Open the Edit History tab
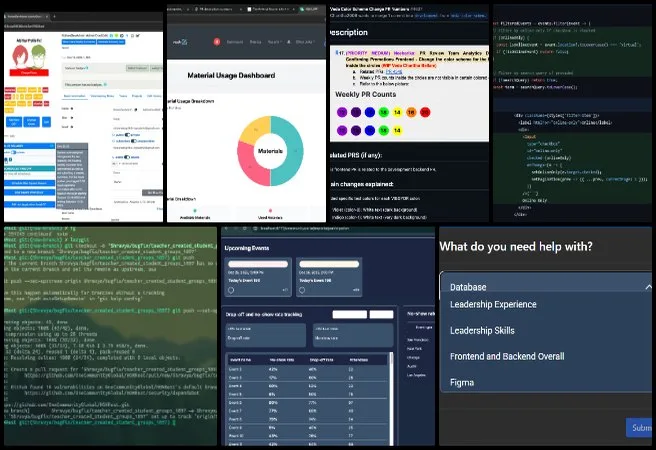Image resolution: width=656 pixels, height=450 pixels. [154, 96]
